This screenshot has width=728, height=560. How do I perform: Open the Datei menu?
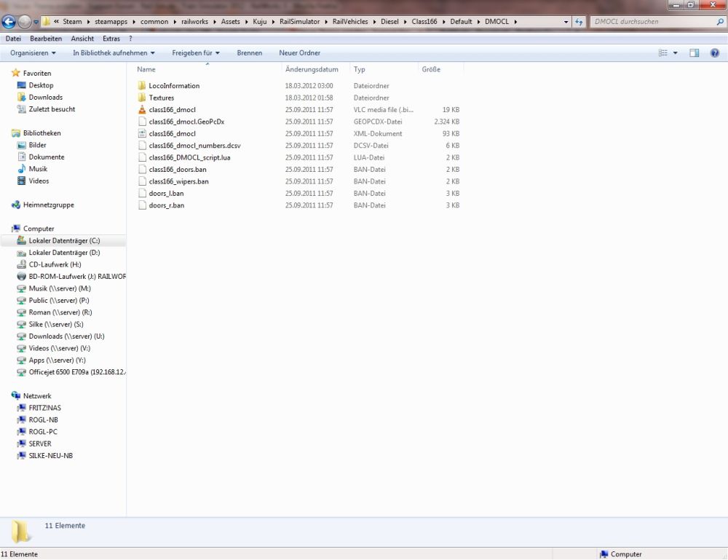(x=13, y=39)
